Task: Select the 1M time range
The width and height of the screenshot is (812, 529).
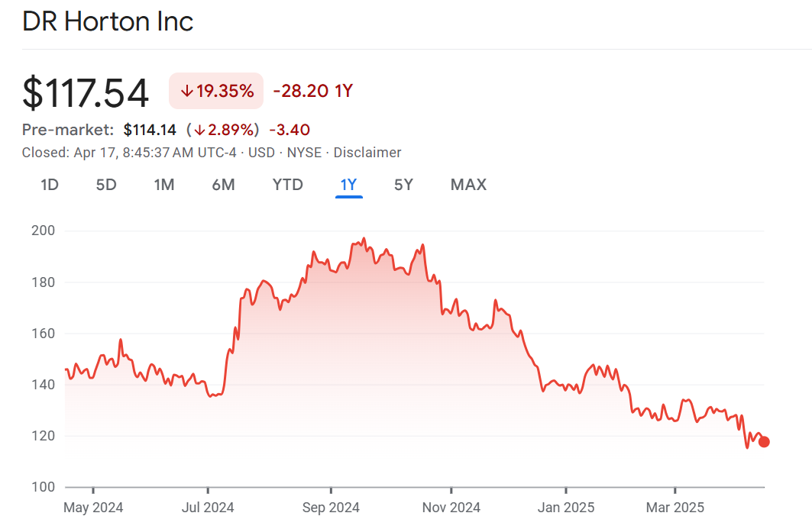Action: tap(163, 185)
